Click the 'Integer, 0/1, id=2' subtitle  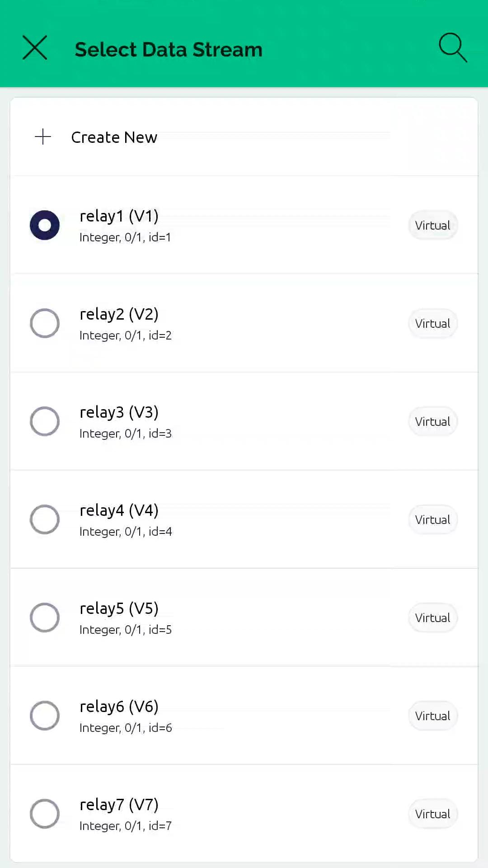[126, 335]
